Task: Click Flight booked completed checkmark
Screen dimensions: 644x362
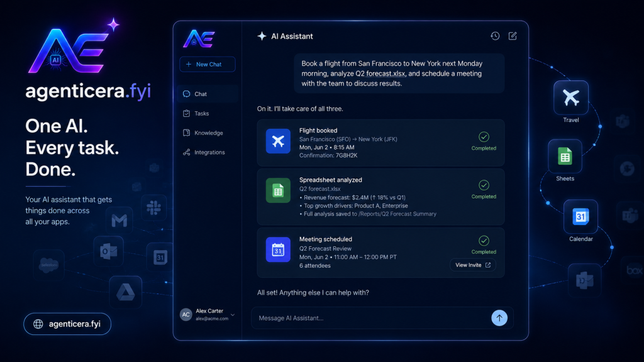Action: pos(484,136)
